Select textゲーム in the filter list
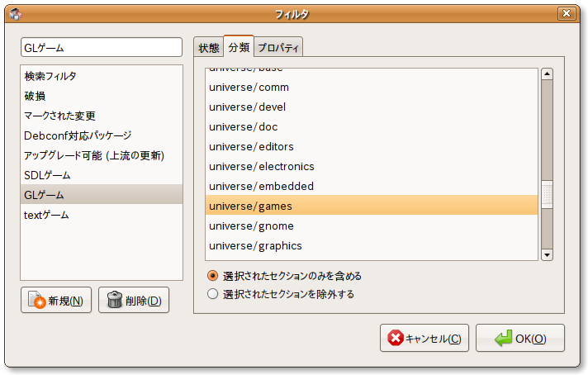The image size is (588, 375). click(x=102, y=215)
